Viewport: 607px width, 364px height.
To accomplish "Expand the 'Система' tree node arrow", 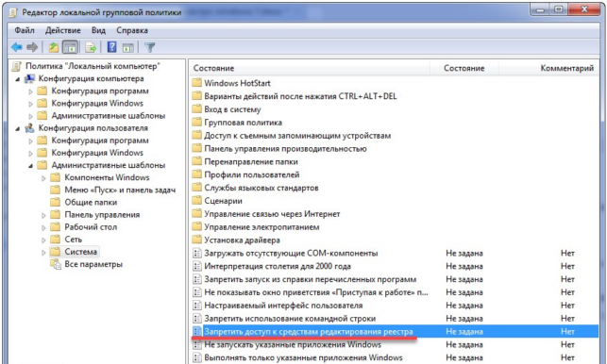I will pos(43,253).
